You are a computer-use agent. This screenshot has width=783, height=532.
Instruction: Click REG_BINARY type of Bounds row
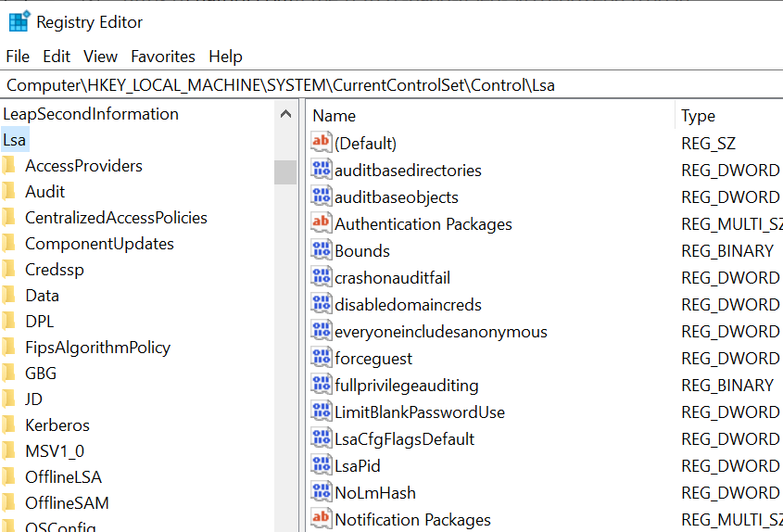[727, 250]
